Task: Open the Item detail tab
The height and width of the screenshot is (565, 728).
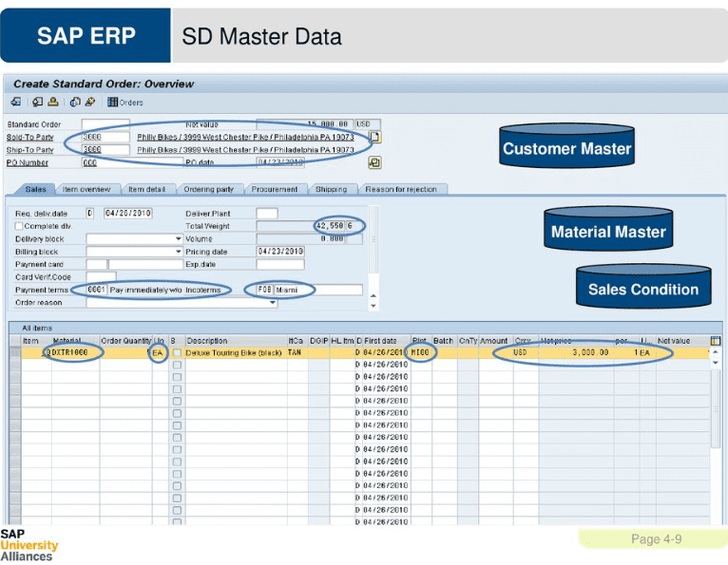Action: (x=146, y=189)
